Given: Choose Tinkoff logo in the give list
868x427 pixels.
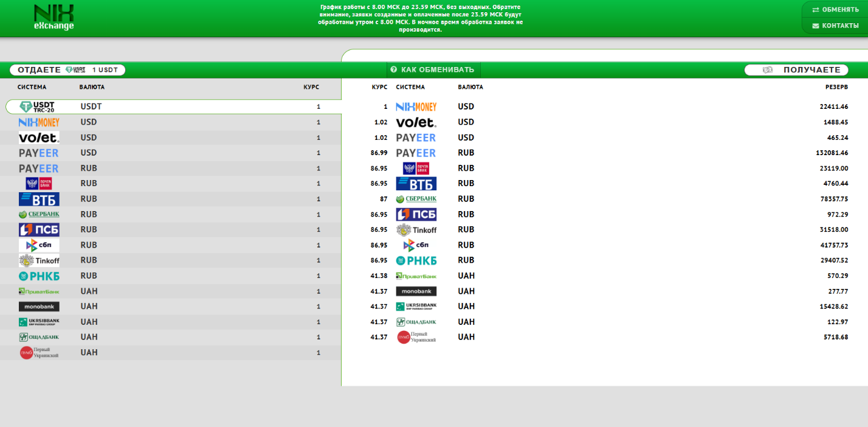Looking at the screenshot, I should (39, 260).
